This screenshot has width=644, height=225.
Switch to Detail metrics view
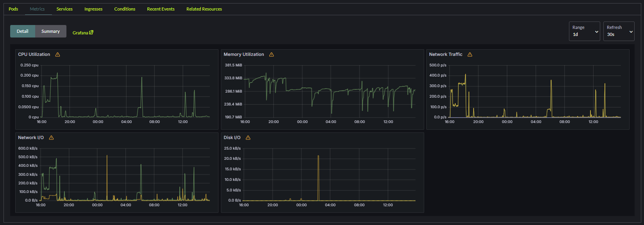pos(23,31)
